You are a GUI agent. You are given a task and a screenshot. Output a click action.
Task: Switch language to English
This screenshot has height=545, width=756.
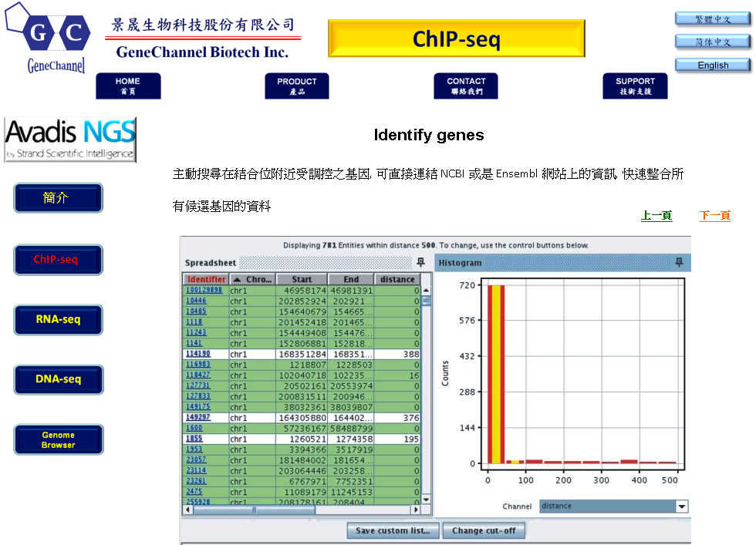point(713,66)
